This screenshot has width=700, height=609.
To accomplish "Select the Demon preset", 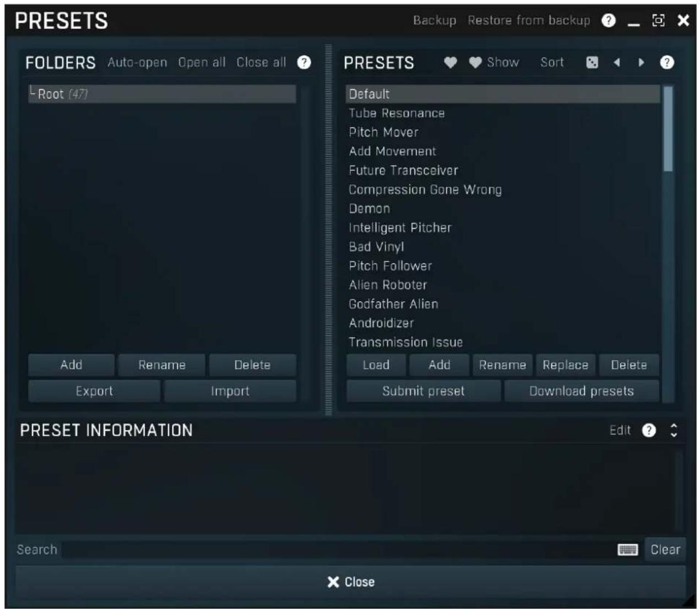I will click(503, 209).
